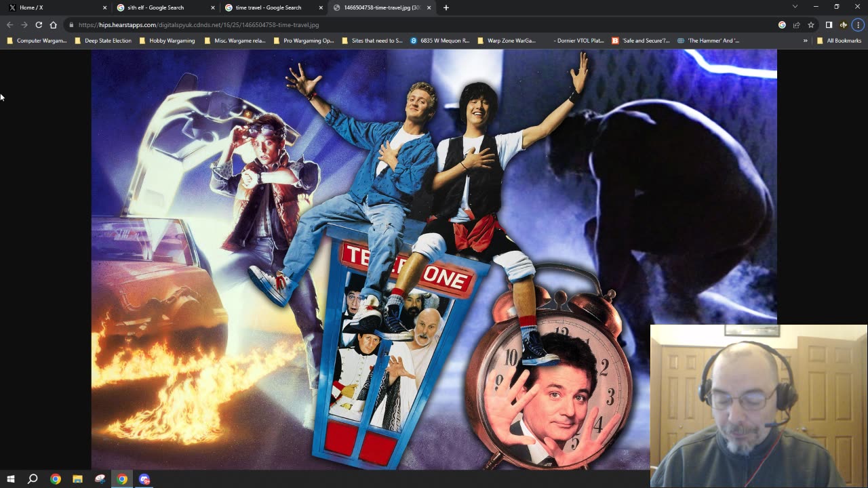Open the 'Safe and Secure'?... bookmark

click(640, 41)
